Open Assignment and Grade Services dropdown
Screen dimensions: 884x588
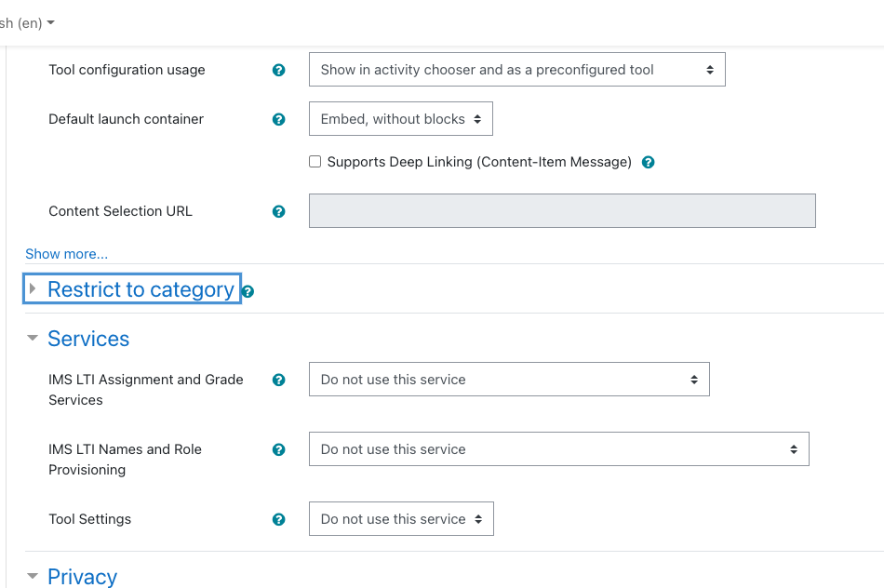[x=509, y=379]
